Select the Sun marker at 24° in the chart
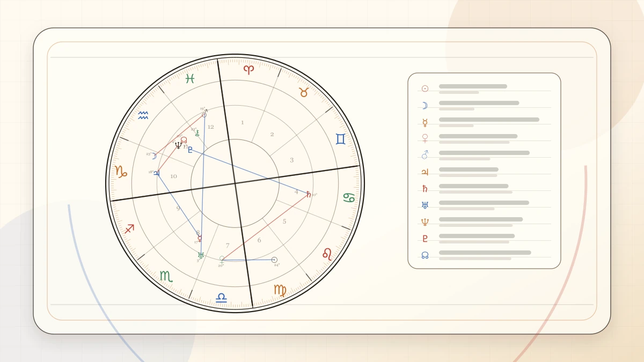The width and height of the screenshot is (644, 362). click(x=274, y=260)
